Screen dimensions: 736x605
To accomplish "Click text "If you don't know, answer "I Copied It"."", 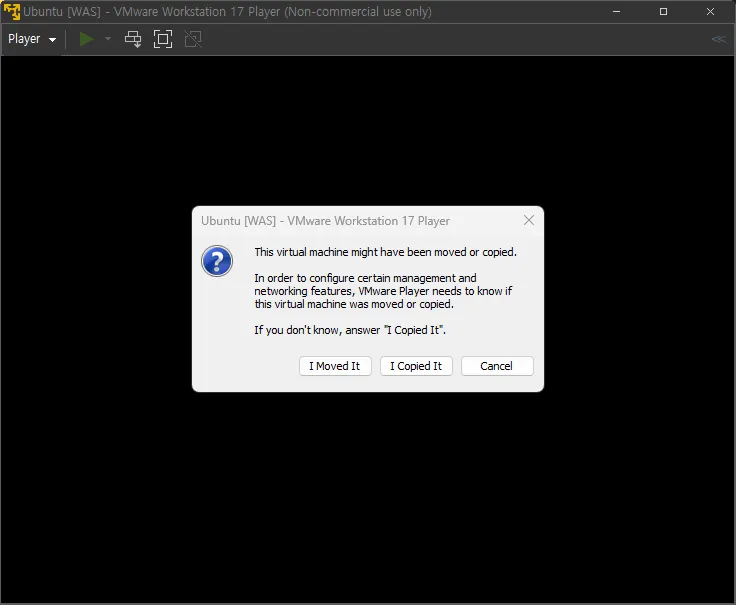I will 350,330.
